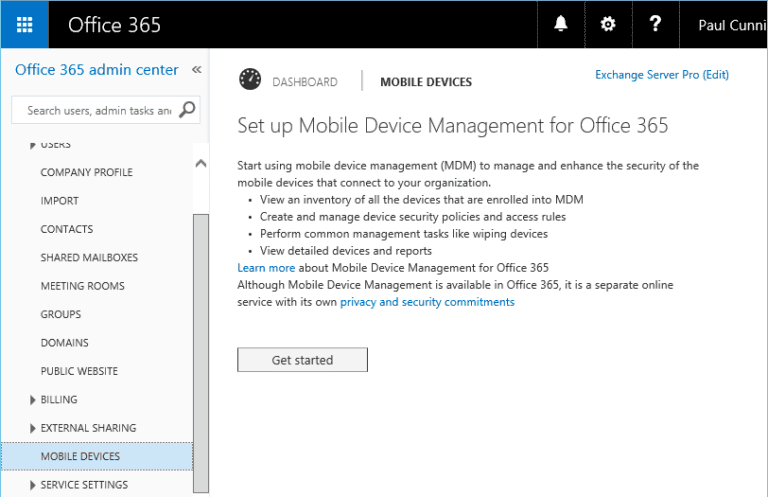Click the Office 365 admin center title
Image resolution: width=768 pixels, height=497 pixels.
[x=96, y=70]
